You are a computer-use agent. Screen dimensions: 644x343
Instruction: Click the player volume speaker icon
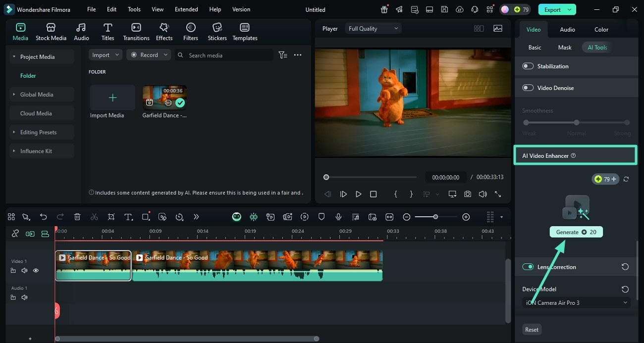point(483,194)
